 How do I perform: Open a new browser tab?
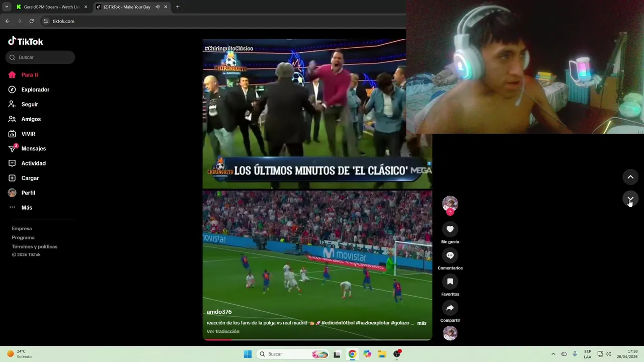pos(178,7)
